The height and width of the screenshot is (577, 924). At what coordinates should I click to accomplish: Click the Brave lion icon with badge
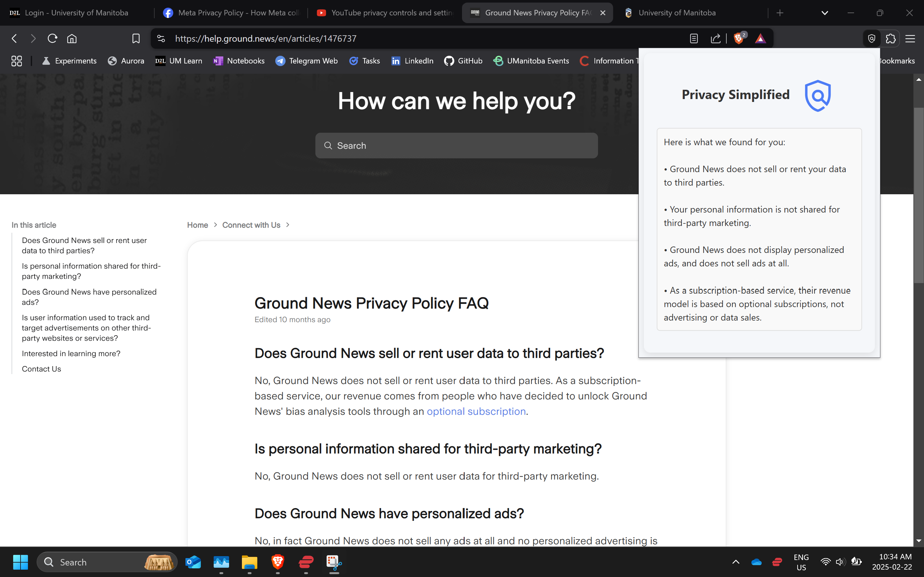pos(739,38)
